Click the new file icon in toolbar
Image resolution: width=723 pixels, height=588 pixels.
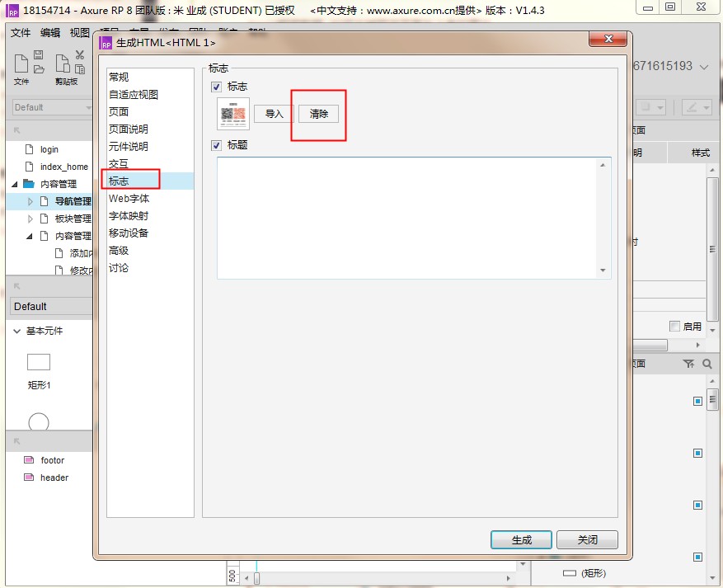coord(21,63)
